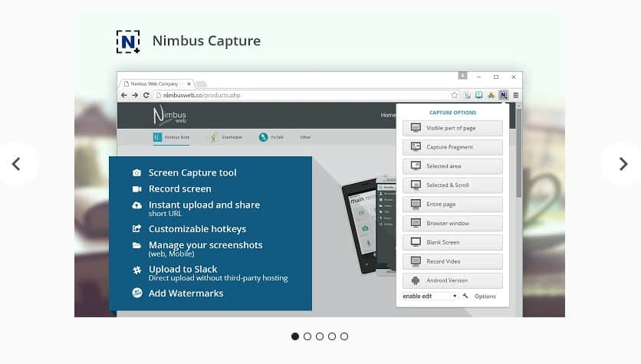Screen dimensions: 641x364
Task: Open Android Version option
Action: (x=452, y=280)
